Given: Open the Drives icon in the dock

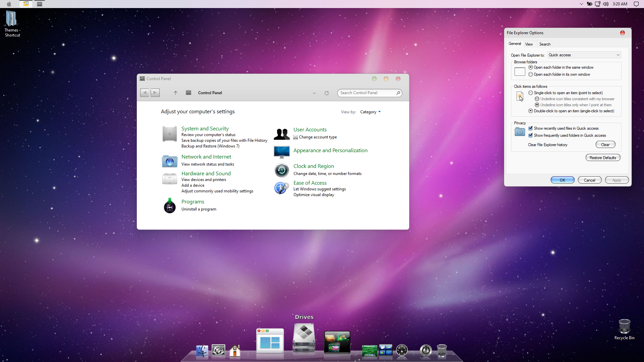Looking at the screenshot, I should coord(304,338).
